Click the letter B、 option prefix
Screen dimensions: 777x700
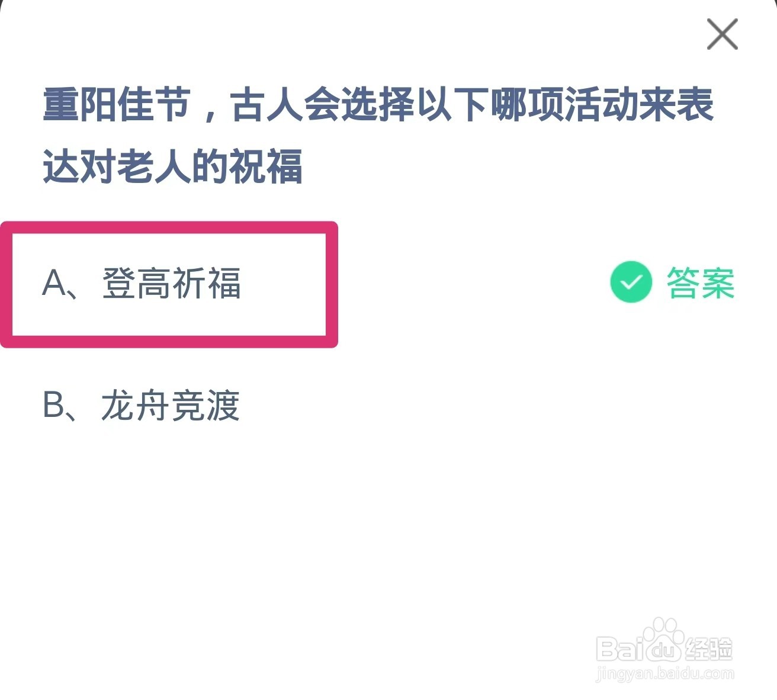click(x=60, y=406)
